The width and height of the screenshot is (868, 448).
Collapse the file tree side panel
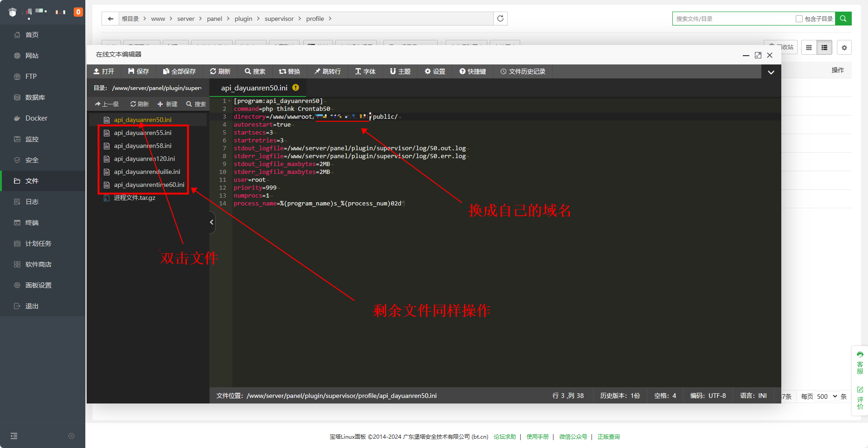(x=211, y=222)
